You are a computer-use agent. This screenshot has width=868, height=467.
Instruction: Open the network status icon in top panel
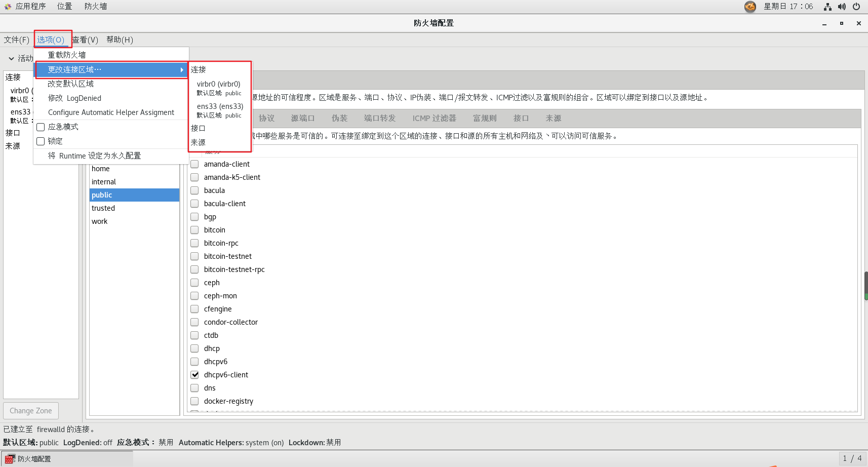tap(827, 7)
